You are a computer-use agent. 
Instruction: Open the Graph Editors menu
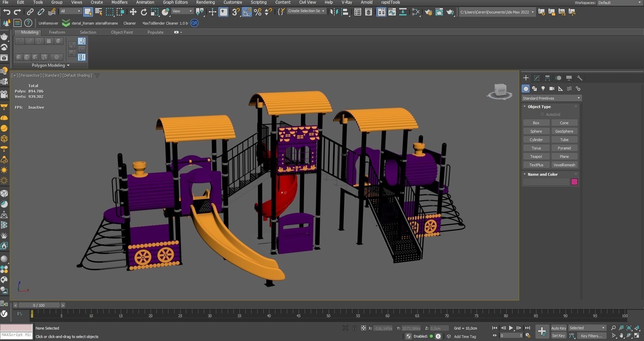coord(175,2)
